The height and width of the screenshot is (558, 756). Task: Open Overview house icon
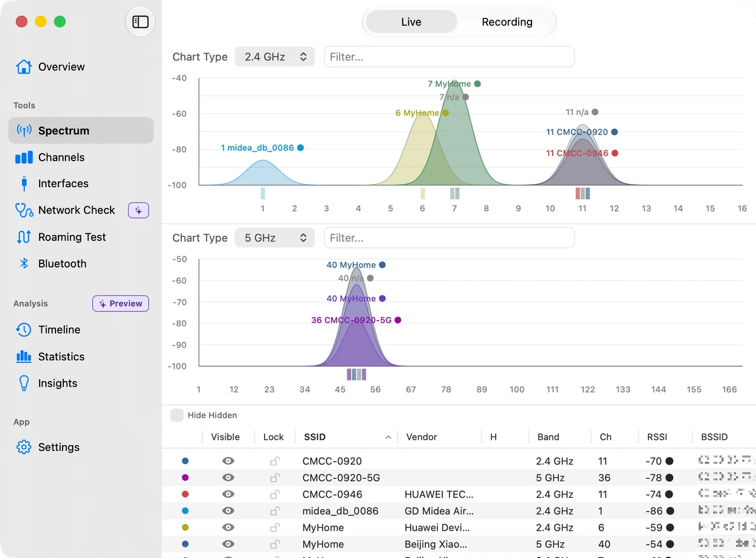[x=24, y=67]
